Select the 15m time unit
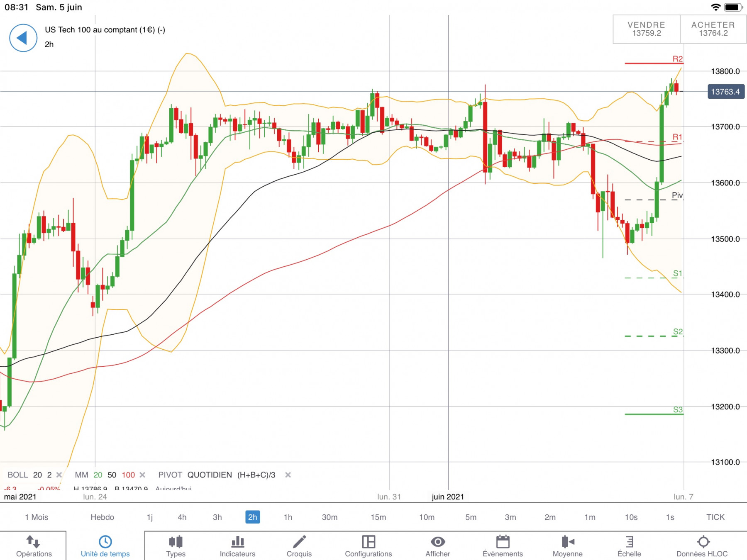The image size is (747, 560). click(x=378, y=517)
